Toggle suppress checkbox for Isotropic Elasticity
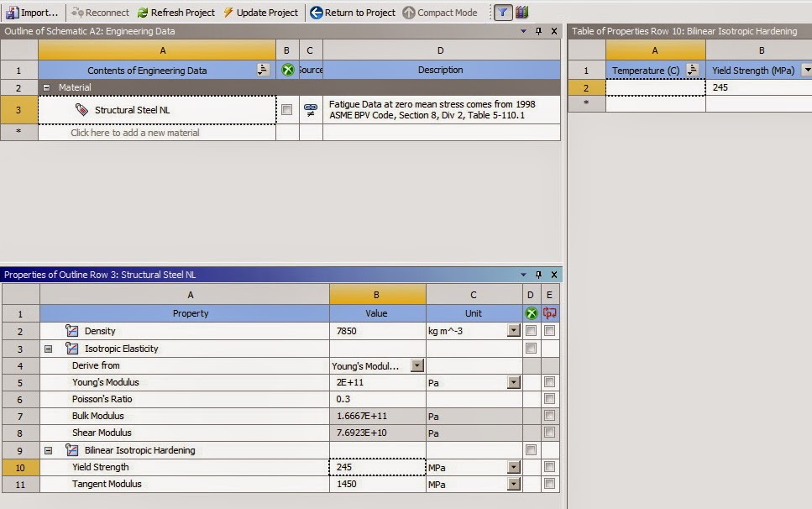 [x=531, y=348]
